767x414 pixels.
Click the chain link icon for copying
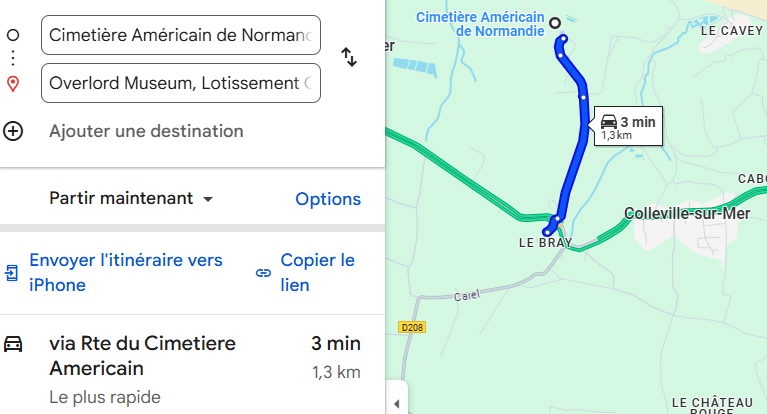pos(263,273)
